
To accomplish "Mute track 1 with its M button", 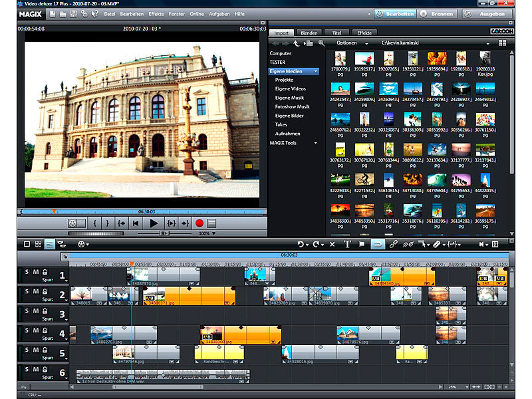I will (x=34, y=272).
